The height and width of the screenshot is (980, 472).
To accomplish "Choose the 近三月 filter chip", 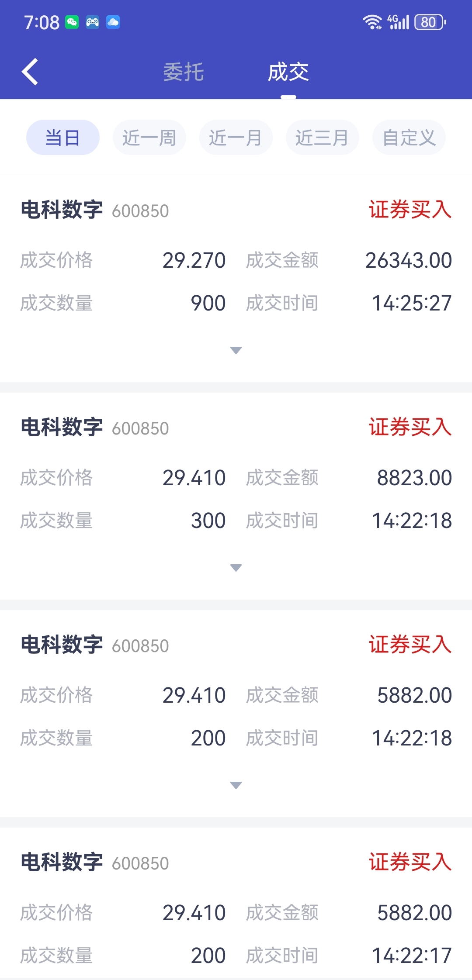I will click(323, 138).
